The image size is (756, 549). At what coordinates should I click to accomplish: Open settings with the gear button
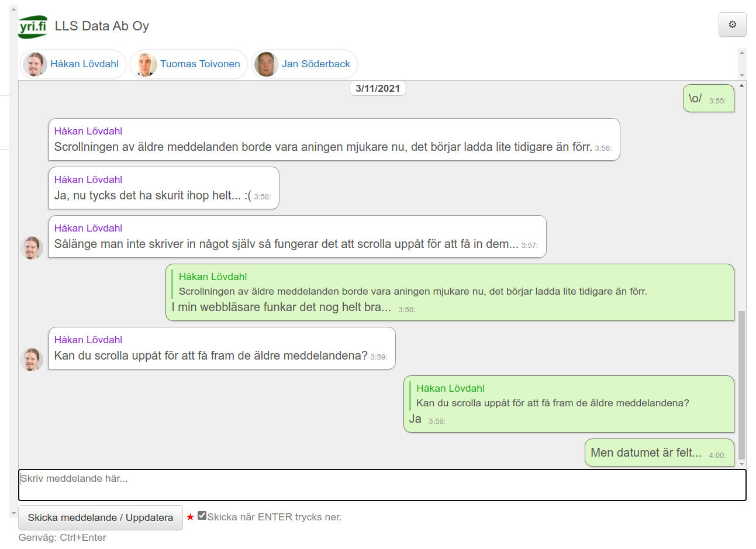coord(732,25)
